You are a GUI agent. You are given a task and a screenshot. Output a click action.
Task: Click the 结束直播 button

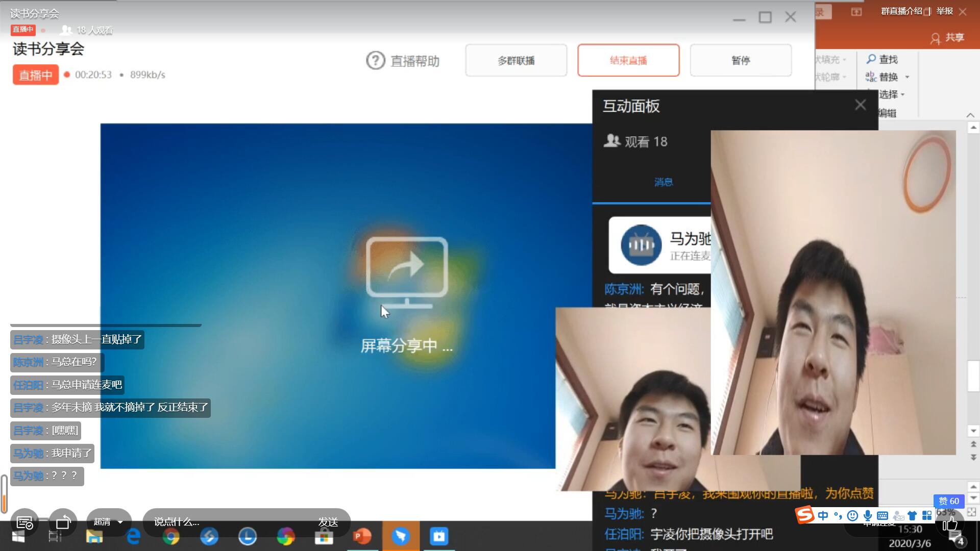pos(628,61)
